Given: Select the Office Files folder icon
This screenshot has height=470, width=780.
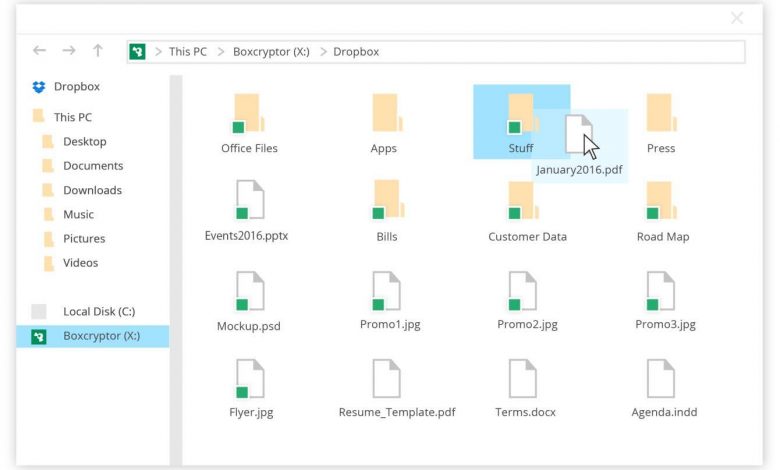Looking at the screenshot, I should pos(249,113).
